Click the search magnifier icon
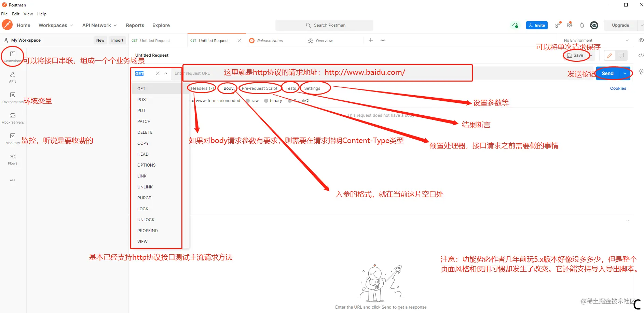 (309, 25)
